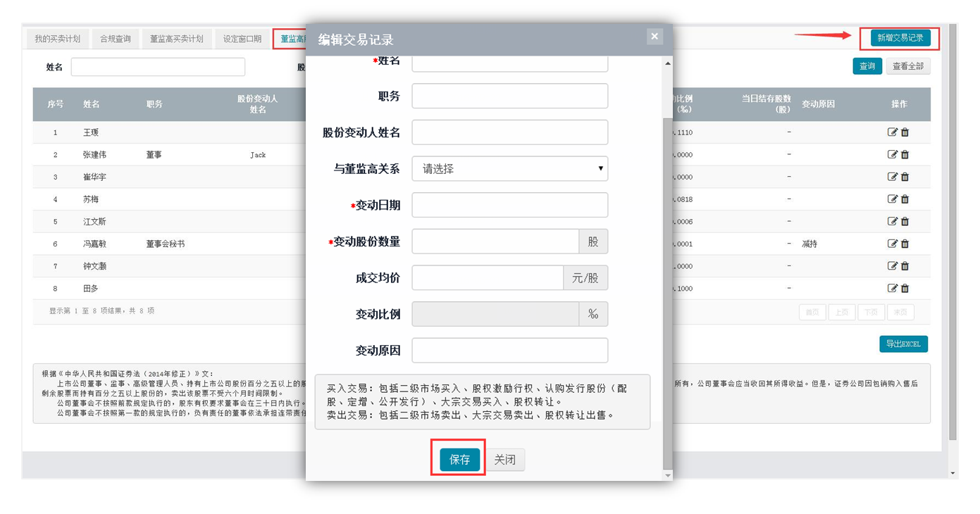
Task: Delete the 冯嘉敏 row record
Action: (x=905, y=244)
